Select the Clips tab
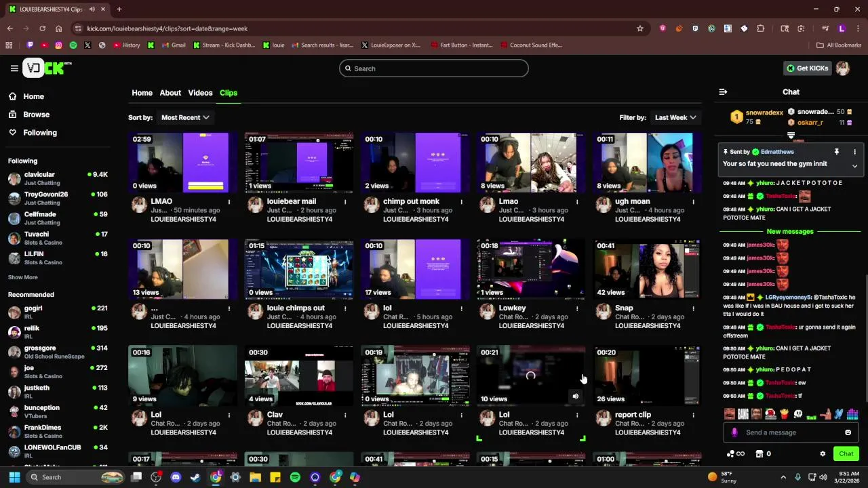 pyautogui.click(x=229, y=93)
